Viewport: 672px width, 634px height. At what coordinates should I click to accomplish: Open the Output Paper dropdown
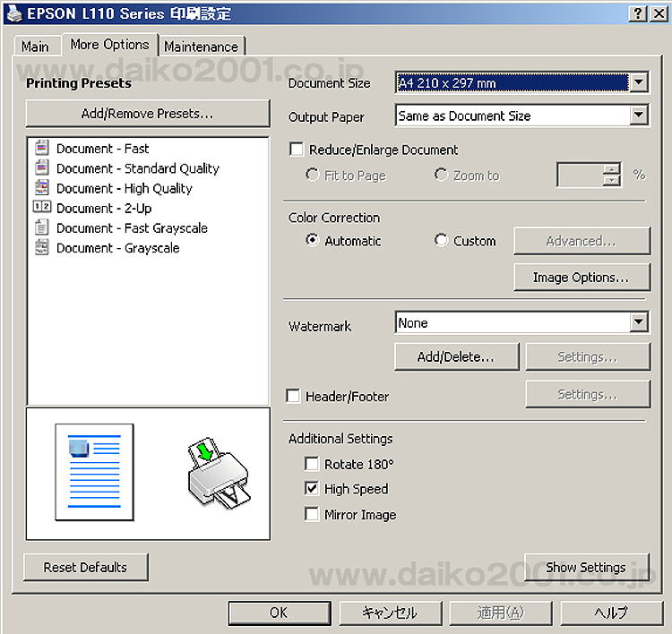(639, 116)
